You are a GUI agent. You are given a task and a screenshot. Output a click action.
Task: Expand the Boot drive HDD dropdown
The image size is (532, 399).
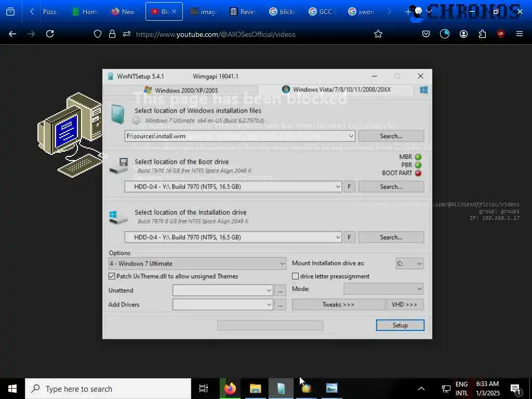(x=338, y=187)
